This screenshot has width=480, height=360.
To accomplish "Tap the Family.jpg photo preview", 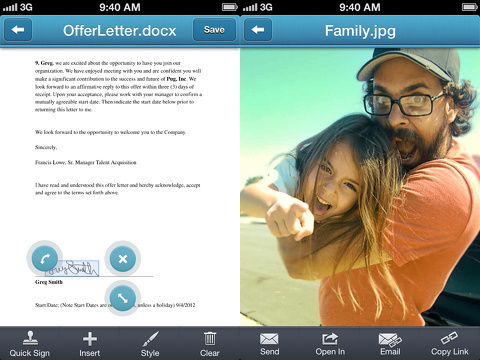I will pyautogui.click(x=360, y=187).
